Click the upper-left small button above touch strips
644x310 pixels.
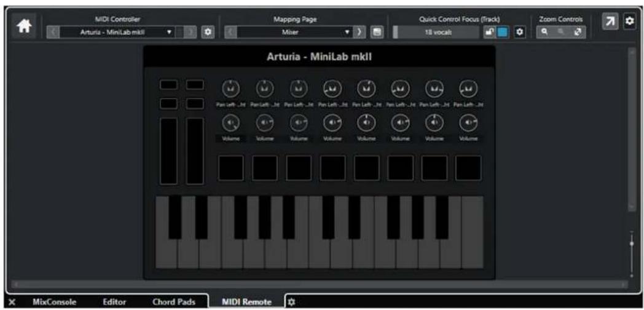pos(168,85)
